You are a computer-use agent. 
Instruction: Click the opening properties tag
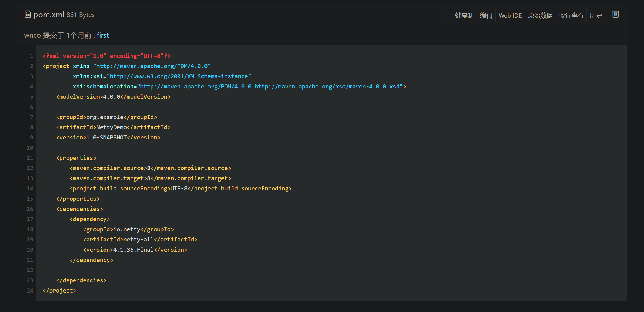tap(76, 158)
